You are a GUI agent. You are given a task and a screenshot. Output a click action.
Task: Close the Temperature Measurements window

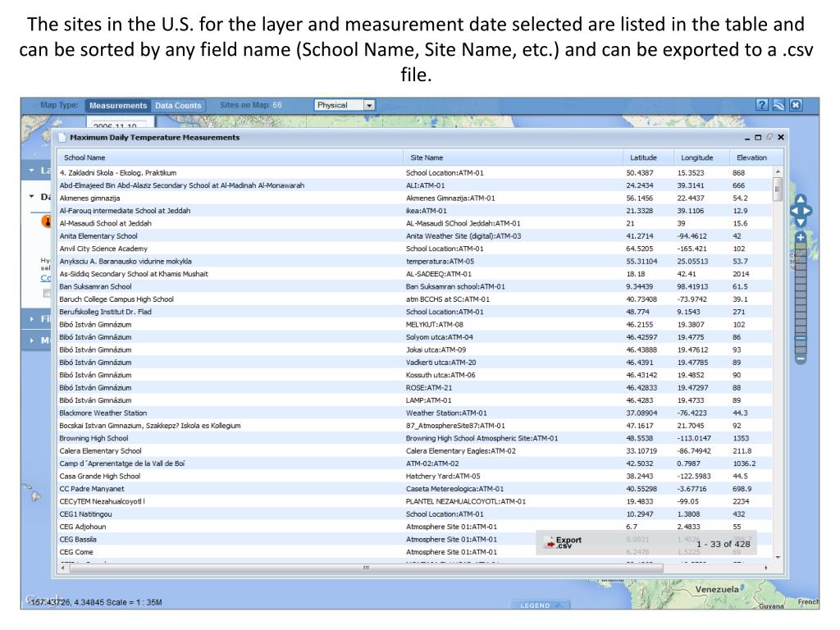pyautogui.click(x=781, y=138)
